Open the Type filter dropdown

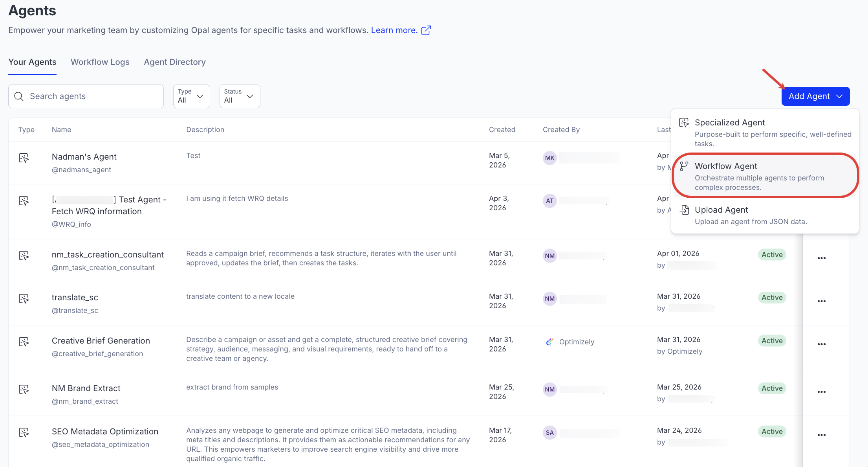click(x=191, y=96)
